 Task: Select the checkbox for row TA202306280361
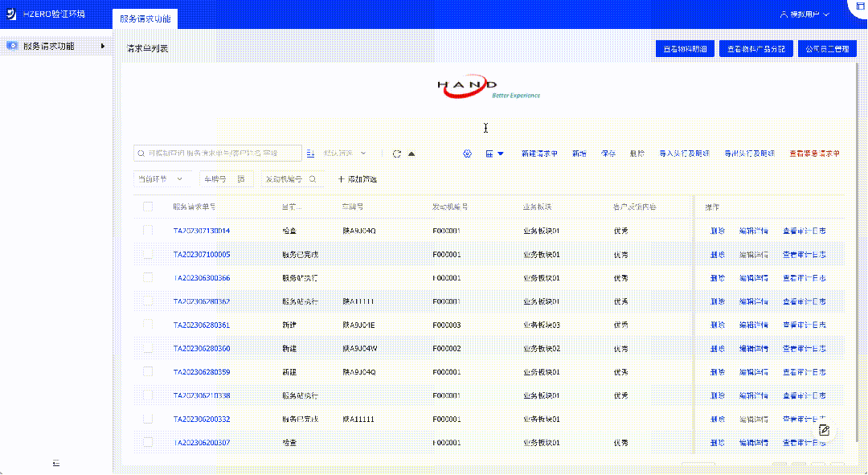pos(148,325)
